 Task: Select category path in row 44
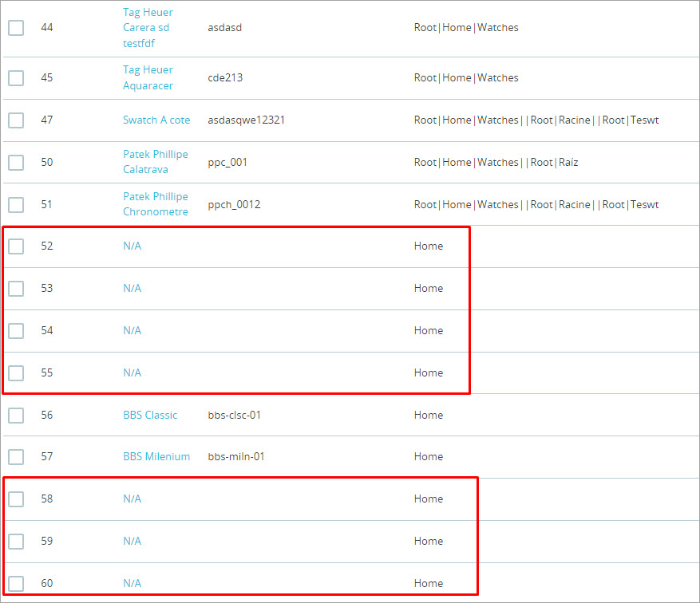click(466, 28)
